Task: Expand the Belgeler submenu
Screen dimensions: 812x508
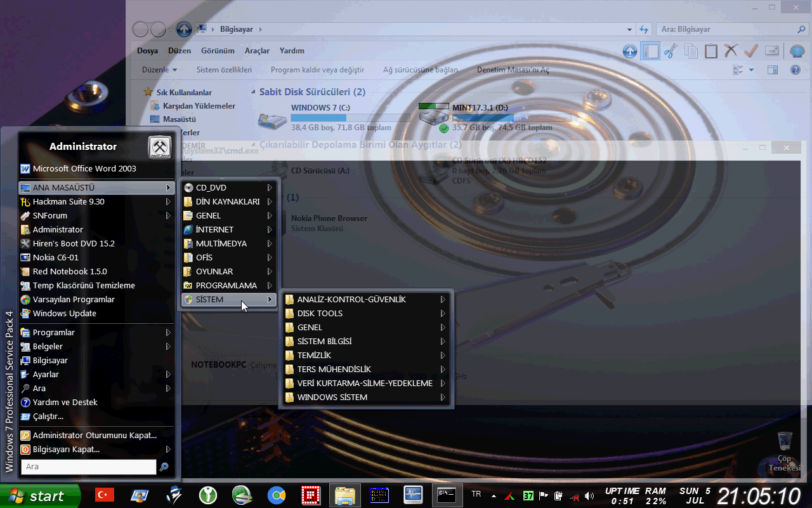Action: (x=96, y=347)
